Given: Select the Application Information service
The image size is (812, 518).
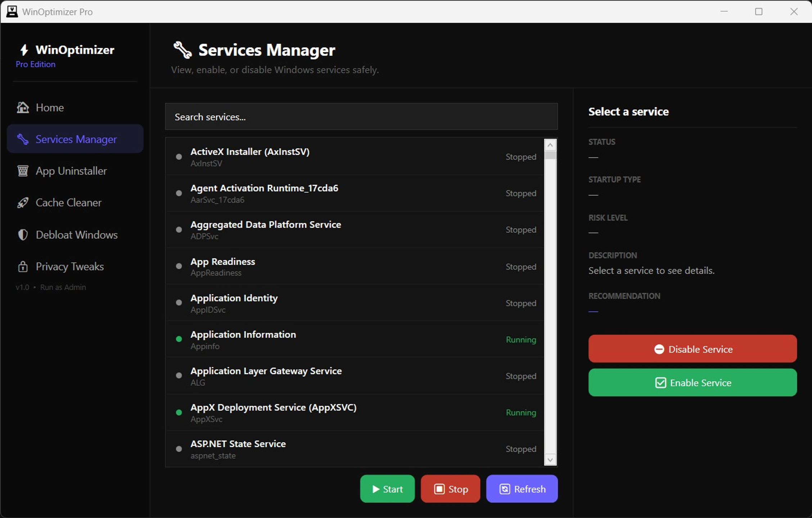Looking at the screenshot, I should click(355, 340).
